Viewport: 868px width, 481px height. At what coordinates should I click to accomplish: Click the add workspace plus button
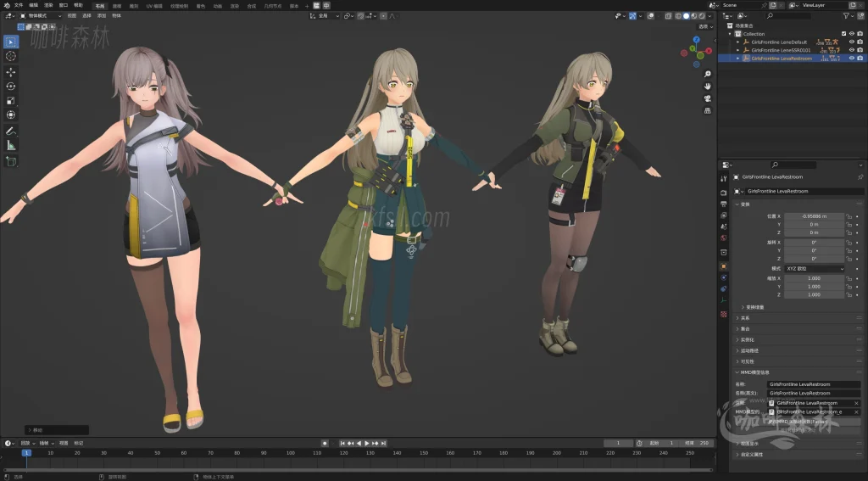307,6
